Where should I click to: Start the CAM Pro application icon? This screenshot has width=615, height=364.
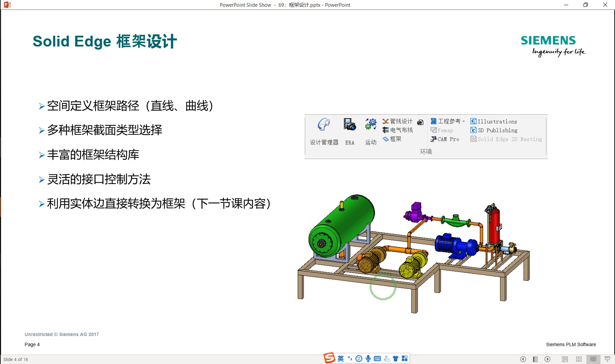445,139
